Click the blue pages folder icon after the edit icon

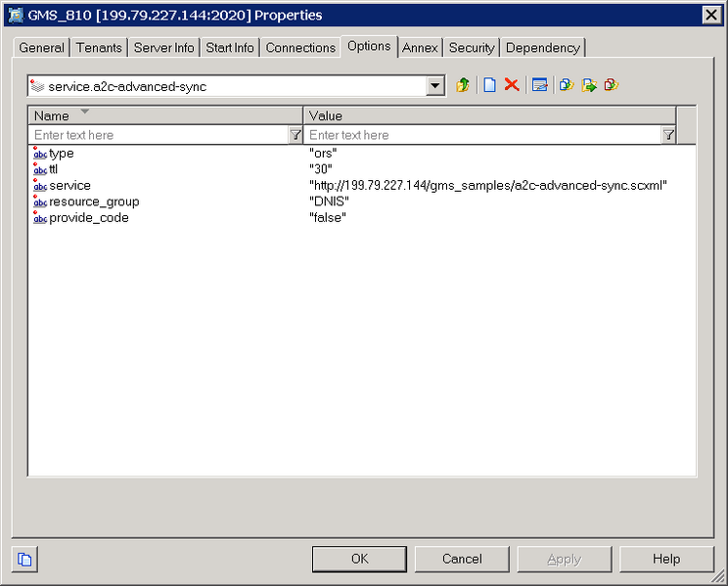[566, 86]
